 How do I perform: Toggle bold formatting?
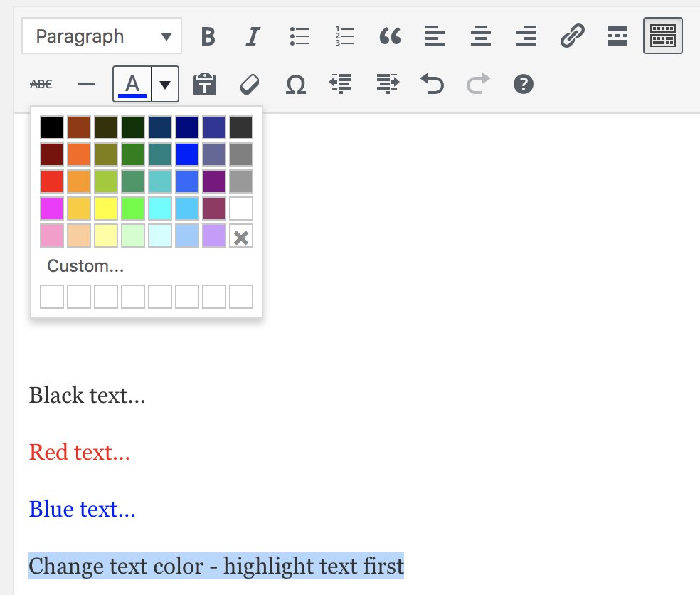207,36
